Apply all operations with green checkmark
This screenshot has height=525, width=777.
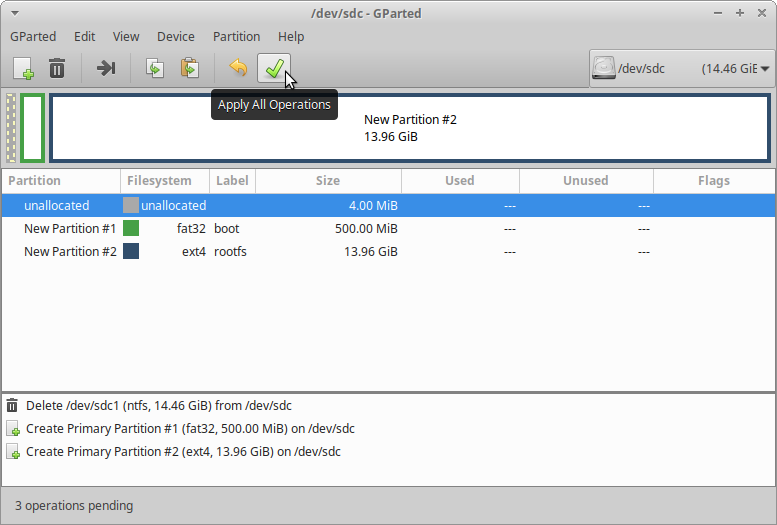coord(274,68)
